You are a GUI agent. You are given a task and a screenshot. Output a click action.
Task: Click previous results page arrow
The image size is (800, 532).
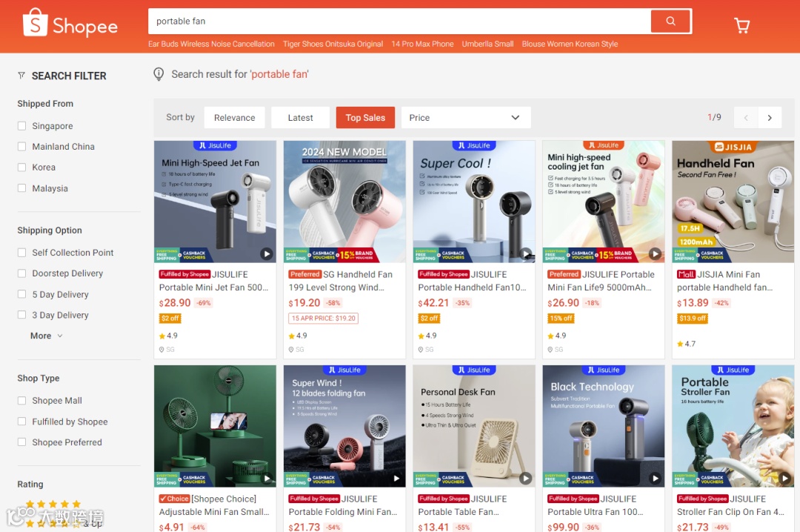(746, 118)
